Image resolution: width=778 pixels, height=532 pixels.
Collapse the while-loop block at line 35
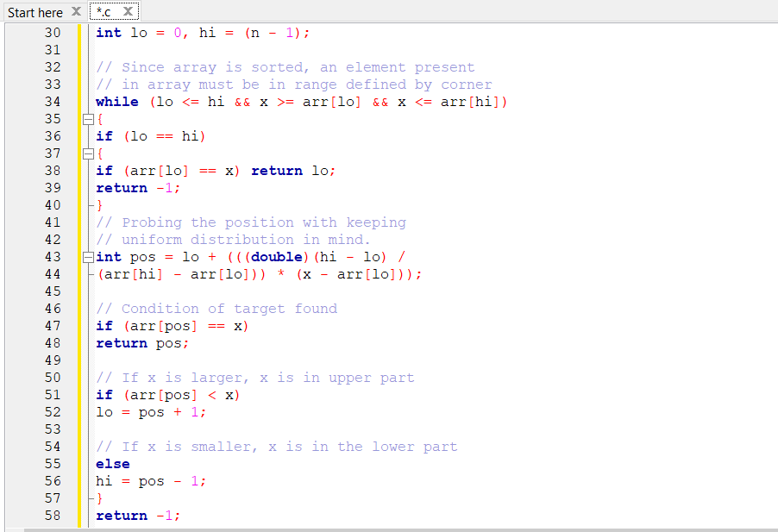coord(88,119)
